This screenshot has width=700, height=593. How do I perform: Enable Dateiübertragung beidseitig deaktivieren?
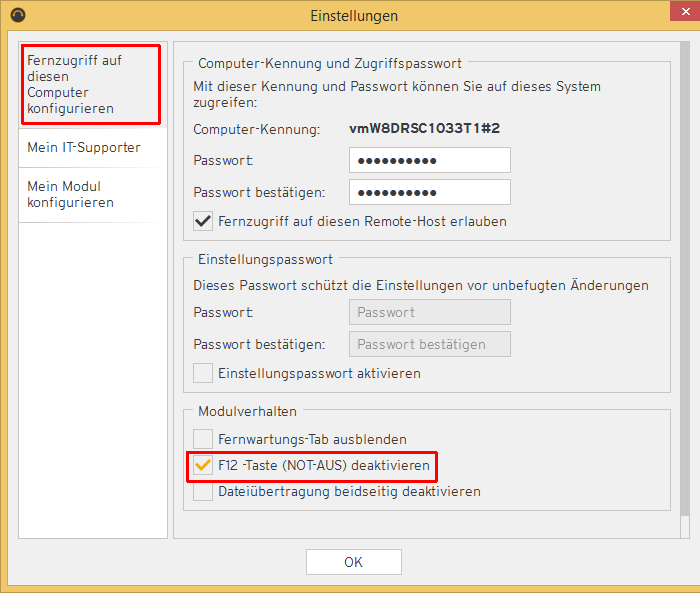204,491
